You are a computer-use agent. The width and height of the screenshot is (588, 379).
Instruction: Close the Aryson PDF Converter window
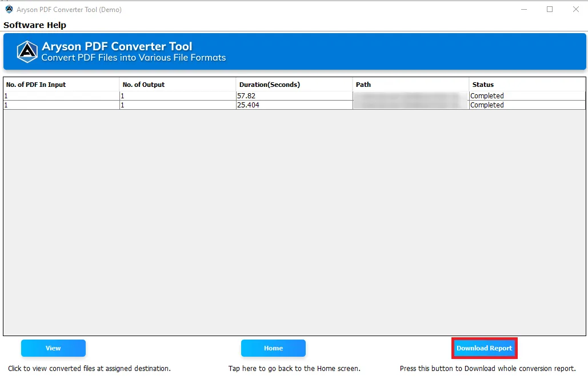[x=576, y=9]
